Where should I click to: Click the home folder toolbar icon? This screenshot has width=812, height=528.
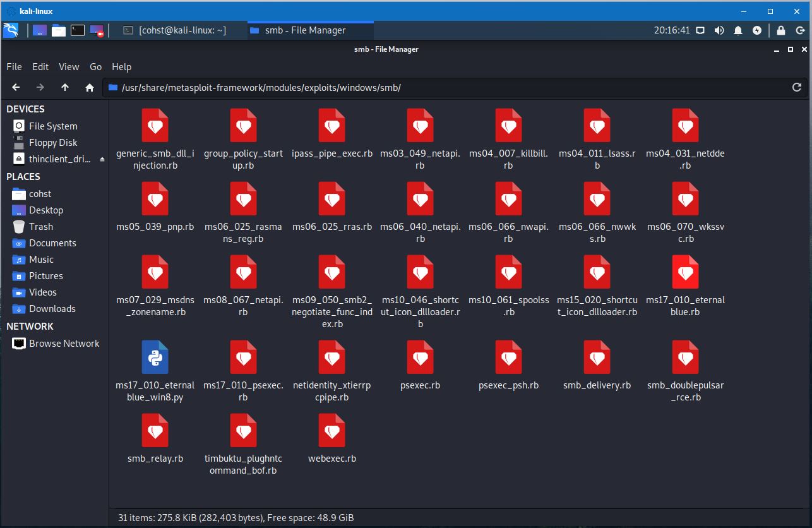coord(90,88)
